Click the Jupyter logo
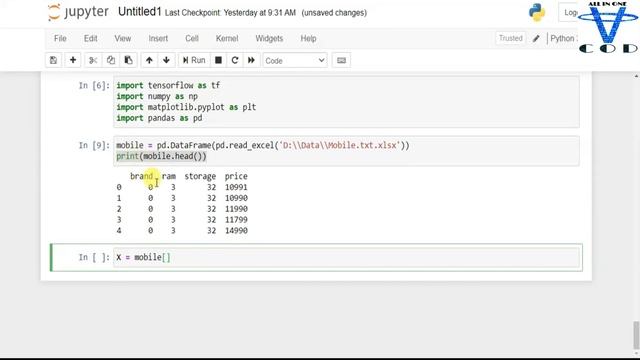This screenshot has width=640, height=360. click(x=78, y=12)
